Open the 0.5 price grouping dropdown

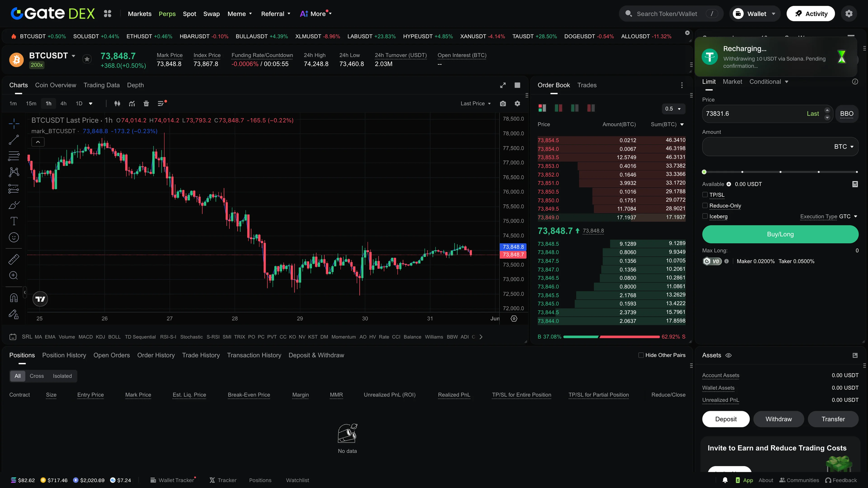click(x=673, y=109)
